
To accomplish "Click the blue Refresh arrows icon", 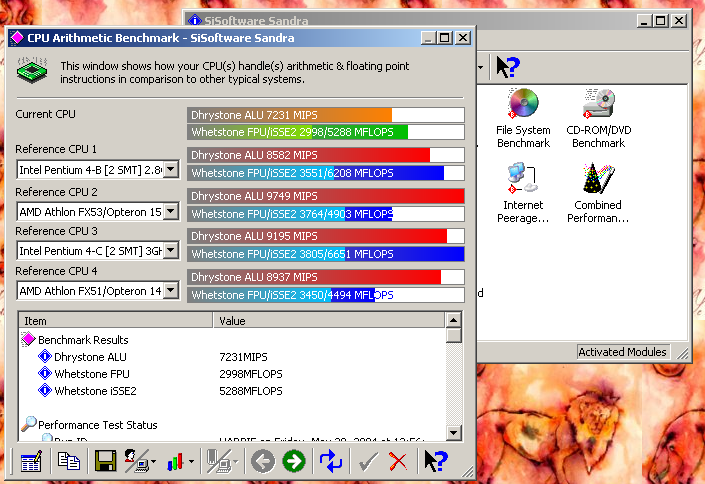I will pyautogui.click(x=331, y=461).
